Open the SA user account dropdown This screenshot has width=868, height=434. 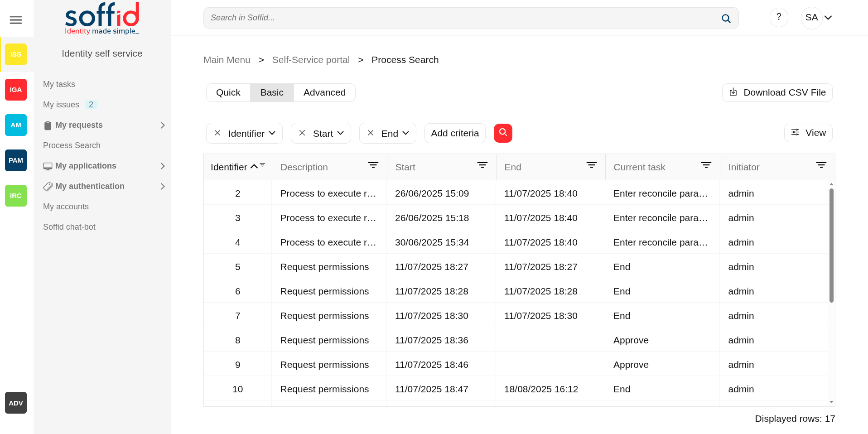pyautogui.click(x=818, y=18)
